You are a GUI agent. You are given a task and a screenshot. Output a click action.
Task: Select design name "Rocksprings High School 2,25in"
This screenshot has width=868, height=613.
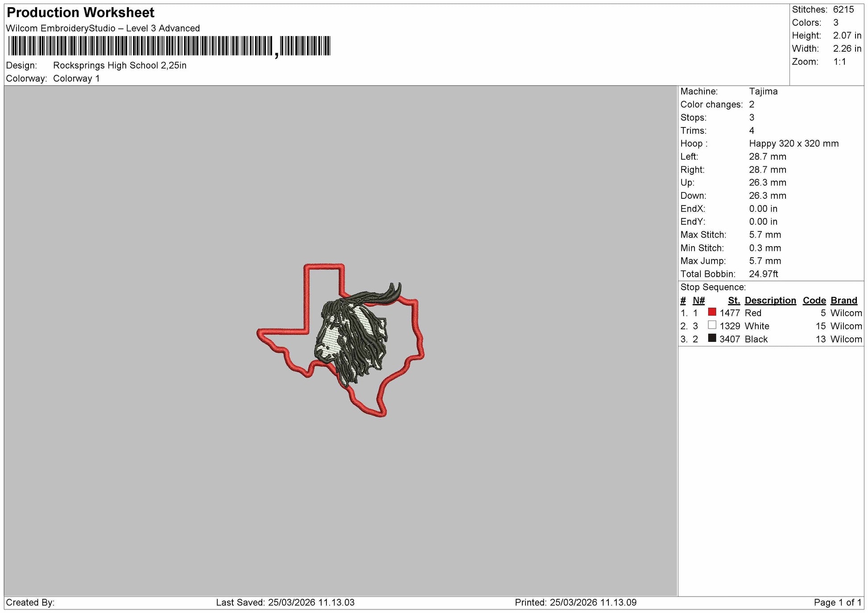[120, 65]
